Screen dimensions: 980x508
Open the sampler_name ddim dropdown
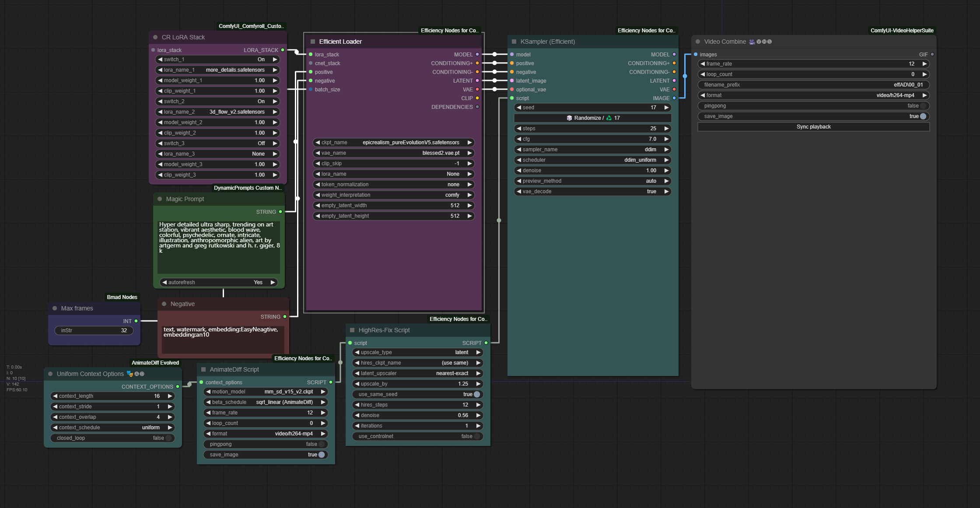coord(592,150)
